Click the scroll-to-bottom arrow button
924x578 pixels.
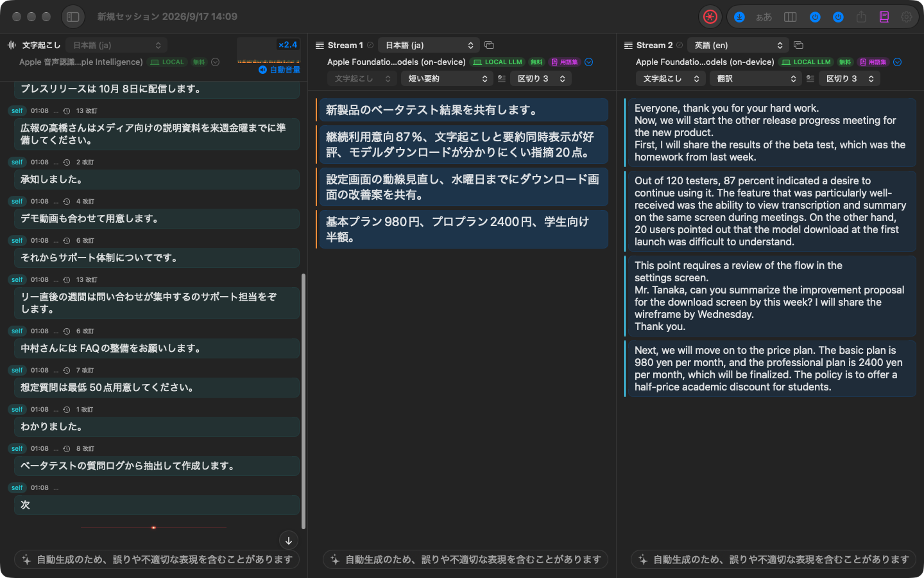289,541
